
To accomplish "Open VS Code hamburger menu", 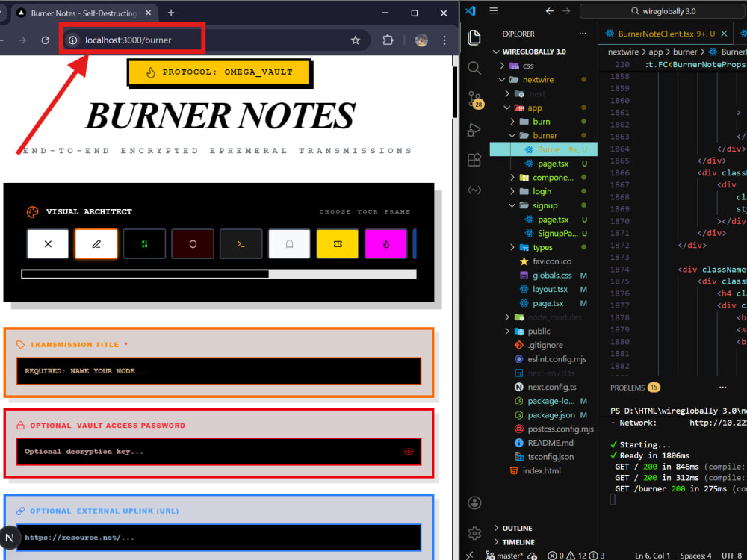I will pos(494,10).
